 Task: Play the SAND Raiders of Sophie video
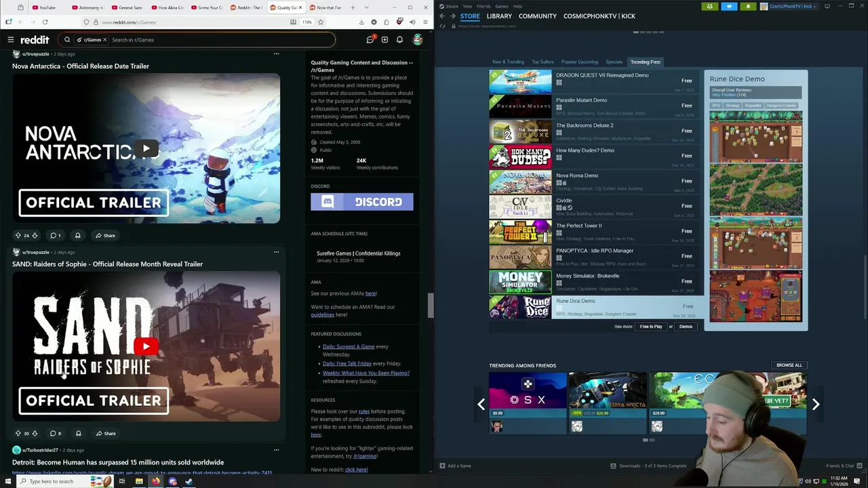(146, 346)
